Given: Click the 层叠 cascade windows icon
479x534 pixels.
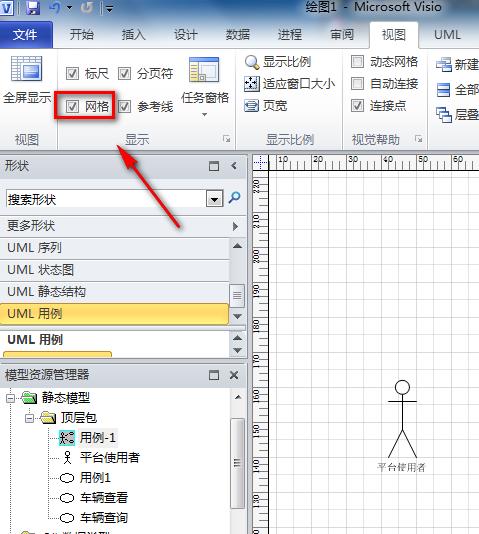Looking at the screenshot, I should 444,115.
